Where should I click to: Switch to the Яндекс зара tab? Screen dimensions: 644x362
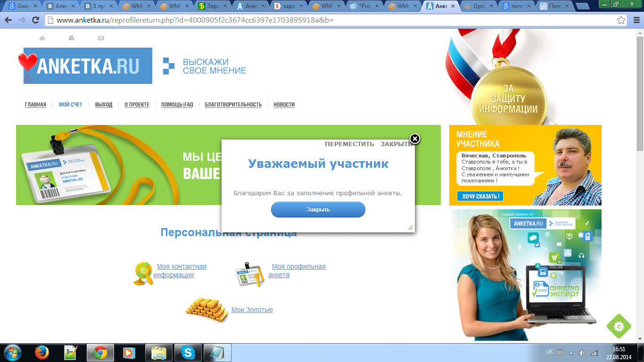pos(289,6)
